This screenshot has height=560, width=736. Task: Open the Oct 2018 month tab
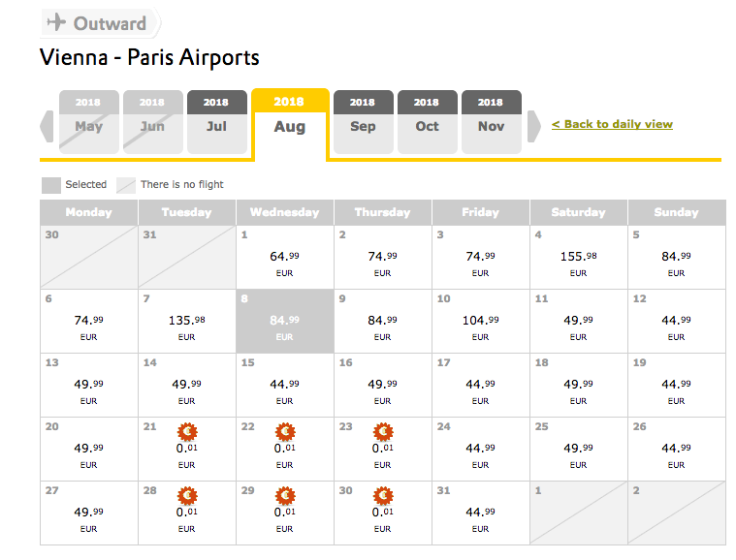click(x=427, y=121)
